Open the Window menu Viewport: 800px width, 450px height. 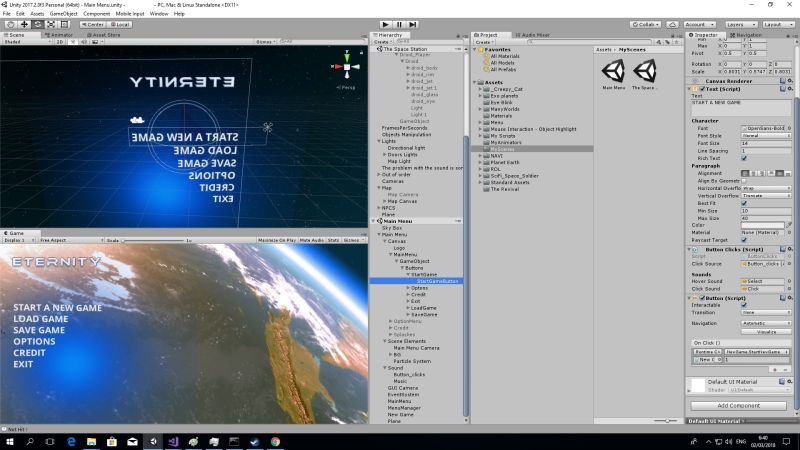coord(159,14)
